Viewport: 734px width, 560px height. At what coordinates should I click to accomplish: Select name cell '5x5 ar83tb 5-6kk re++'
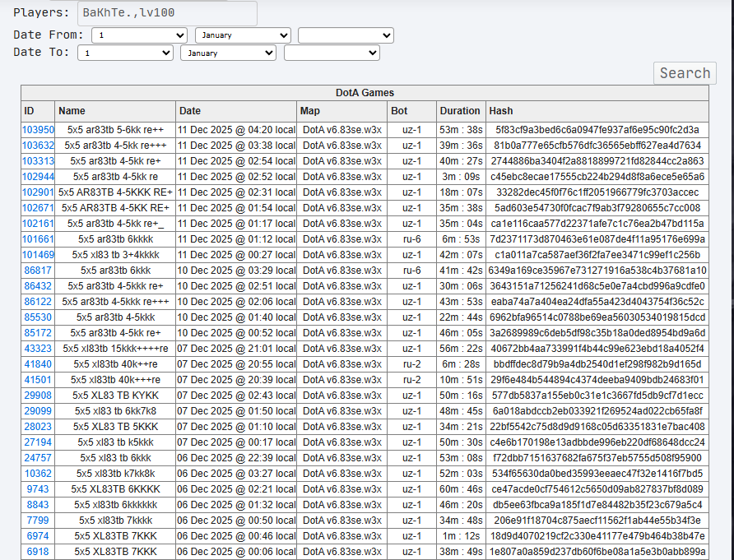click(x=115, y=130)
